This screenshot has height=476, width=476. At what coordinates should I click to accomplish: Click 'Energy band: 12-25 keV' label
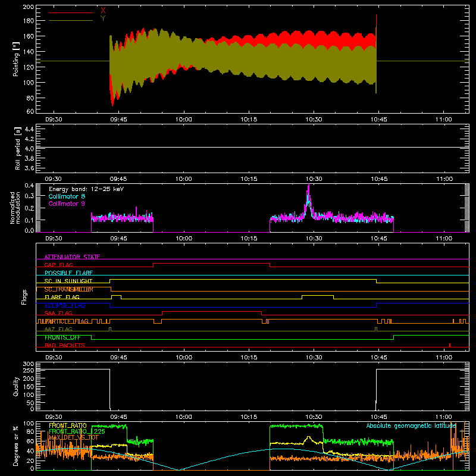(x=86, y=189)
